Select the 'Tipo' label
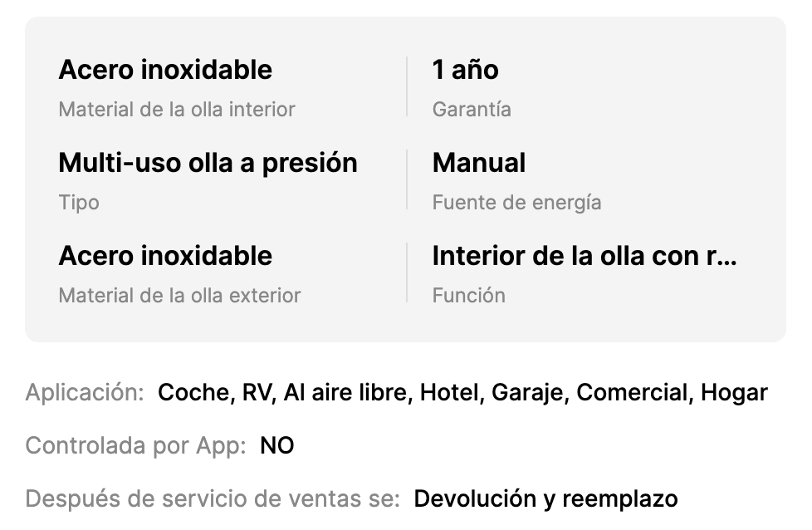 79,202
